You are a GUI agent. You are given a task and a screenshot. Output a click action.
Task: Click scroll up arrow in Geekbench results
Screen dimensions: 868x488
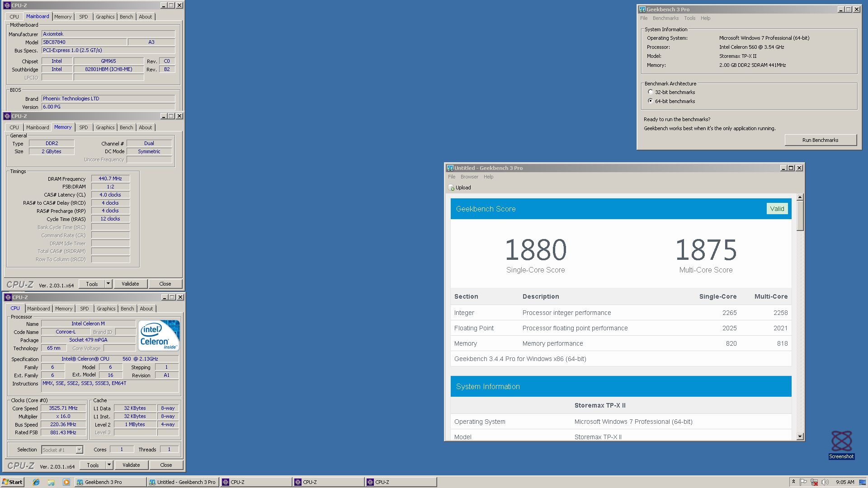point(800,197)
